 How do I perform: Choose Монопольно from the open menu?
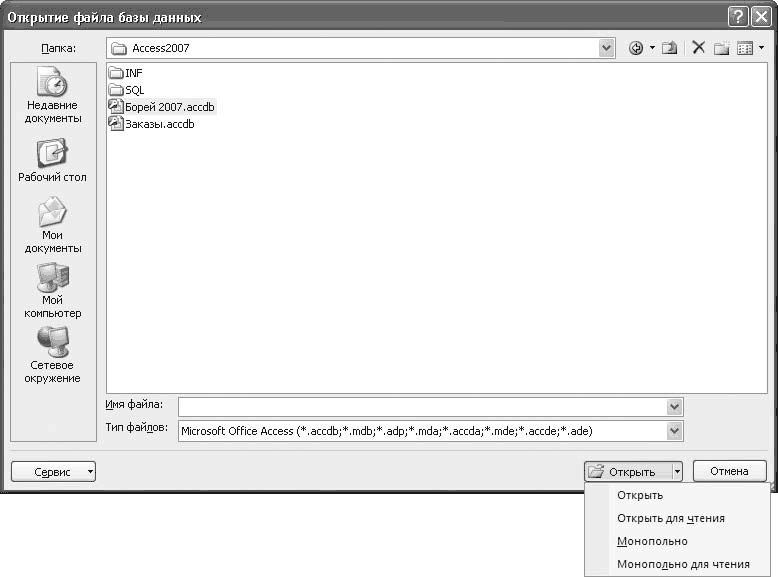652,541
